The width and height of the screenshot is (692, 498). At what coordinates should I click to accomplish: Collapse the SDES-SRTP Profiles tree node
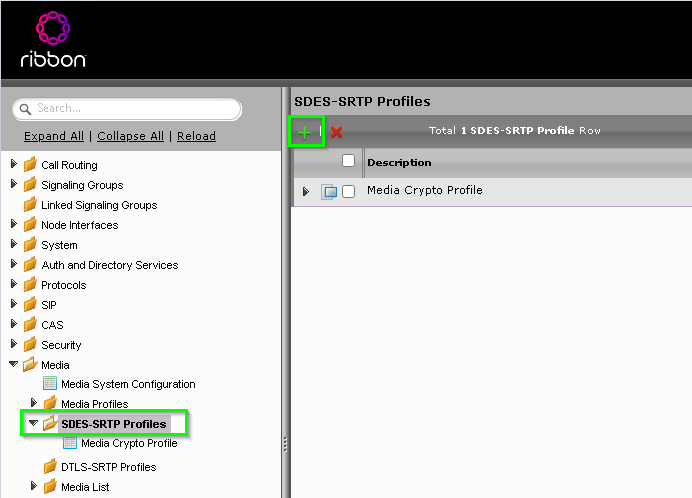point(33,423)
